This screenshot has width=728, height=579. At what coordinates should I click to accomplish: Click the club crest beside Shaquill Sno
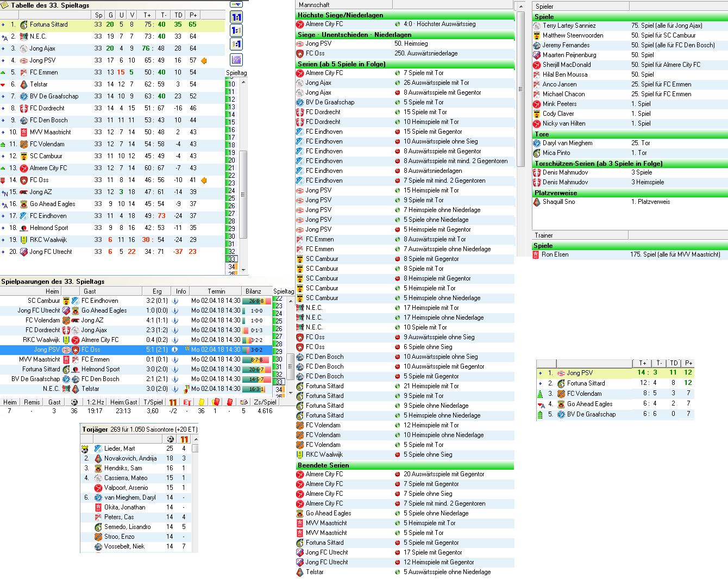pyautogui.click(x=537, y=202)
